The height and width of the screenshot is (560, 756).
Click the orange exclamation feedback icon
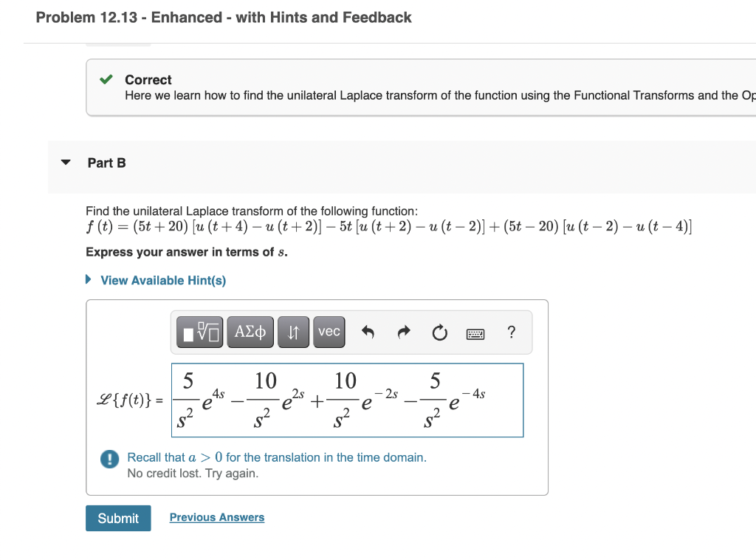coord(109,459)
